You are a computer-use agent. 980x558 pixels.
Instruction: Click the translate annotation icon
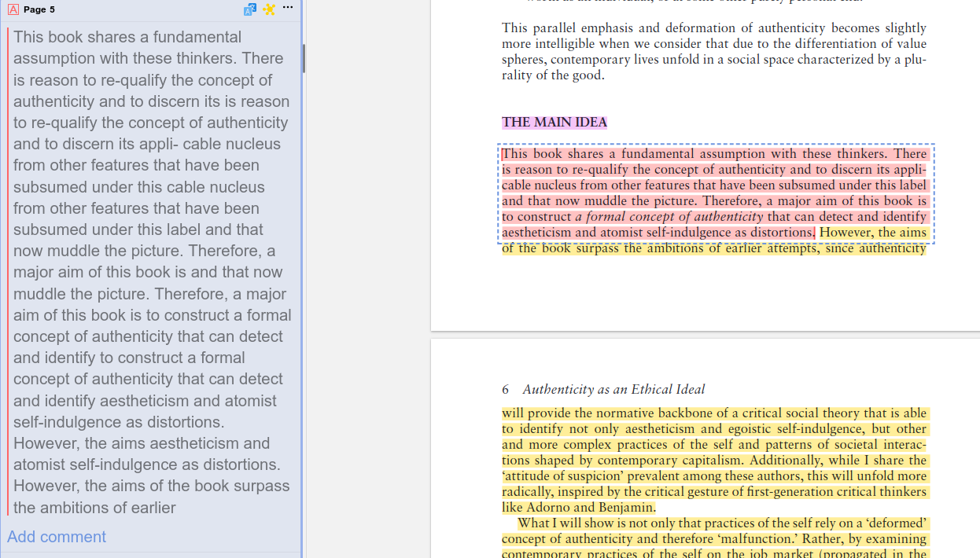point(250,9)
